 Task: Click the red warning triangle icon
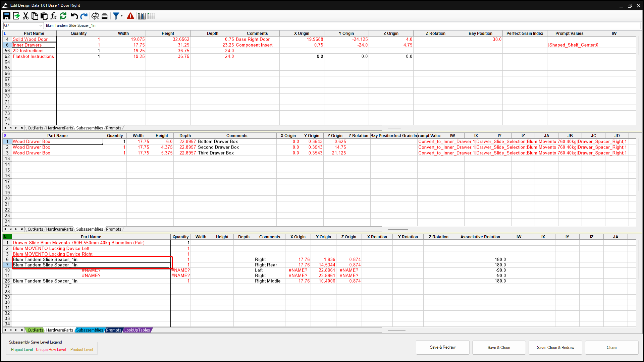point(130,16)
